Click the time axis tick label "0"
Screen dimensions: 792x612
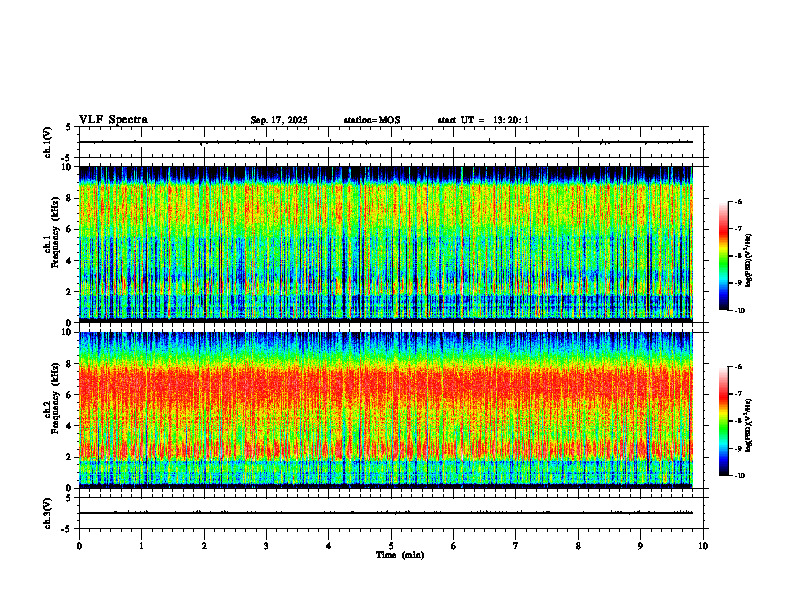pos(79,546)
